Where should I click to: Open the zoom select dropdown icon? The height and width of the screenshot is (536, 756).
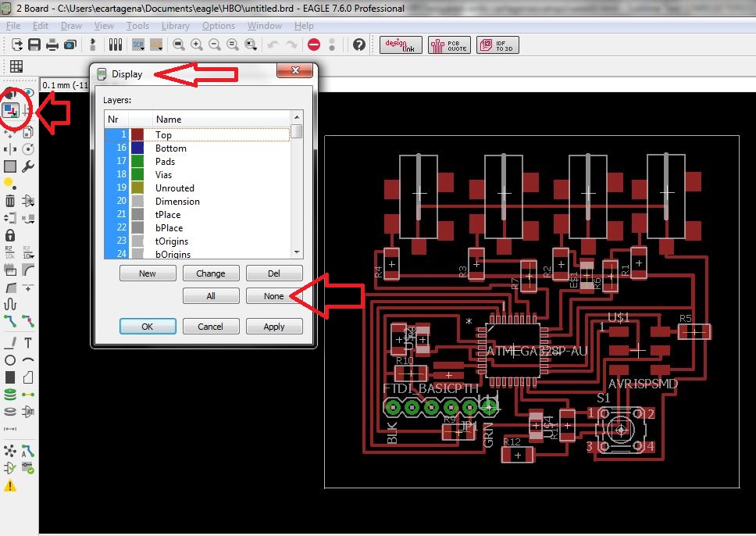(251, 45)
